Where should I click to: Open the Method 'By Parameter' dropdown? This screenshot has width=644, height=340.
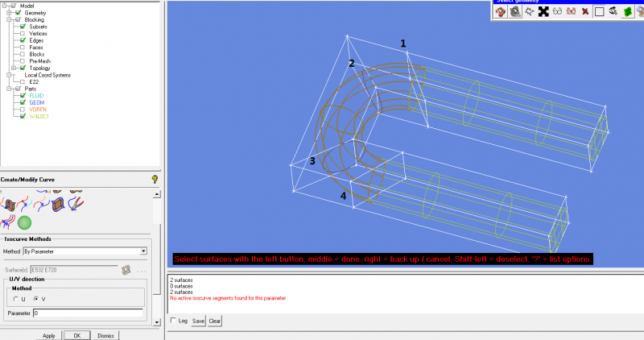pyautogui.click(x=143, y=251)
